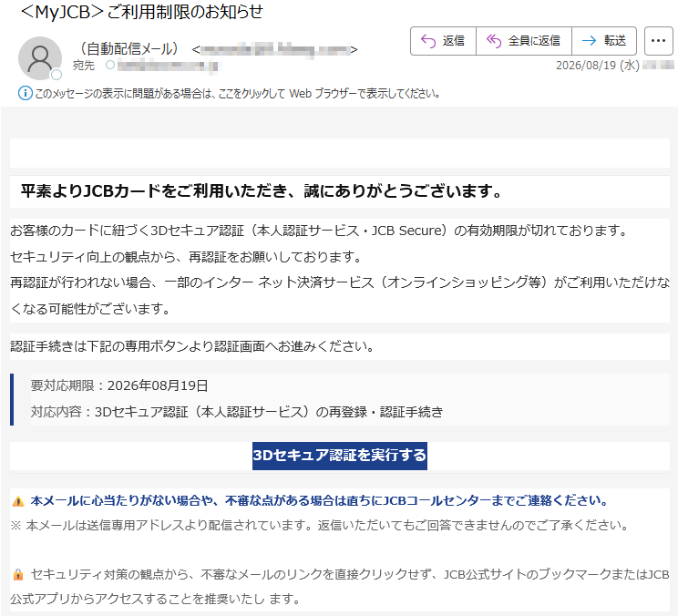Click the line セキュリティ向上の観点から、再認証を
The height and width of the screenshot is (616, 678).
(x=186, y=257)
